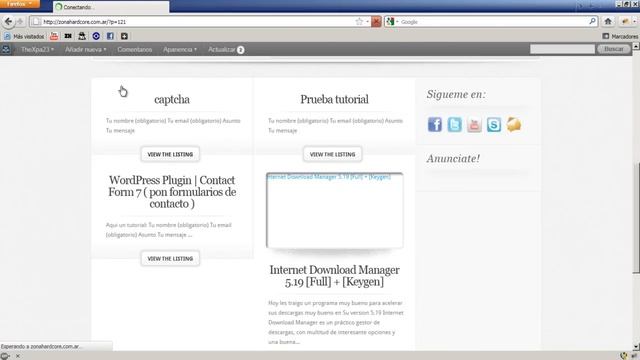This screenshot has width=640, height=360.
Task: Click the vertical scrollbar thumb
Action: coord(636,218)
